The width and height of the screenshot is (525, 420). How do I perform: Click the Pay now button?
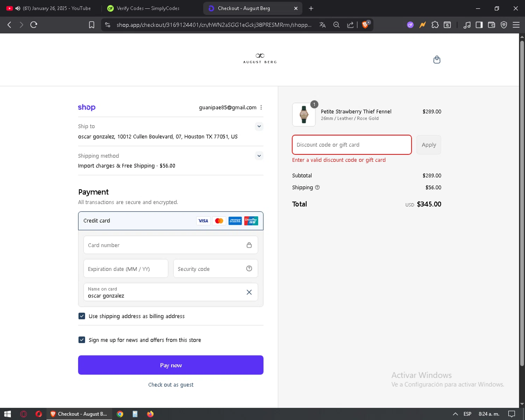pos(171,365)
